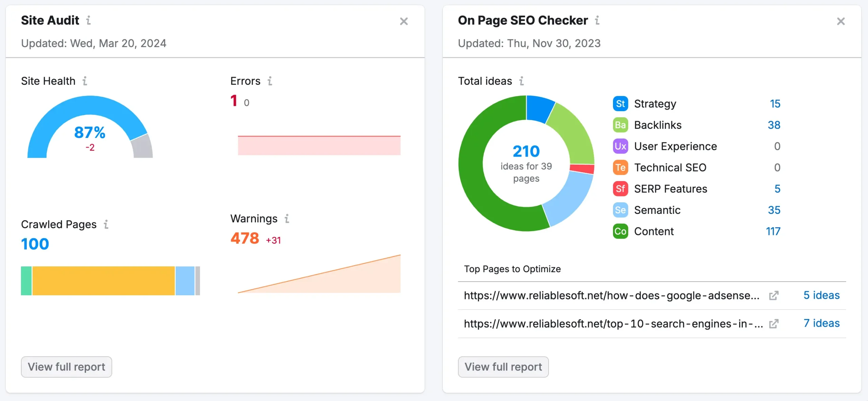This screenshot has width=868, height=401.
Task: Click the Backlinks Ba category badge
Action: (620, 125)
